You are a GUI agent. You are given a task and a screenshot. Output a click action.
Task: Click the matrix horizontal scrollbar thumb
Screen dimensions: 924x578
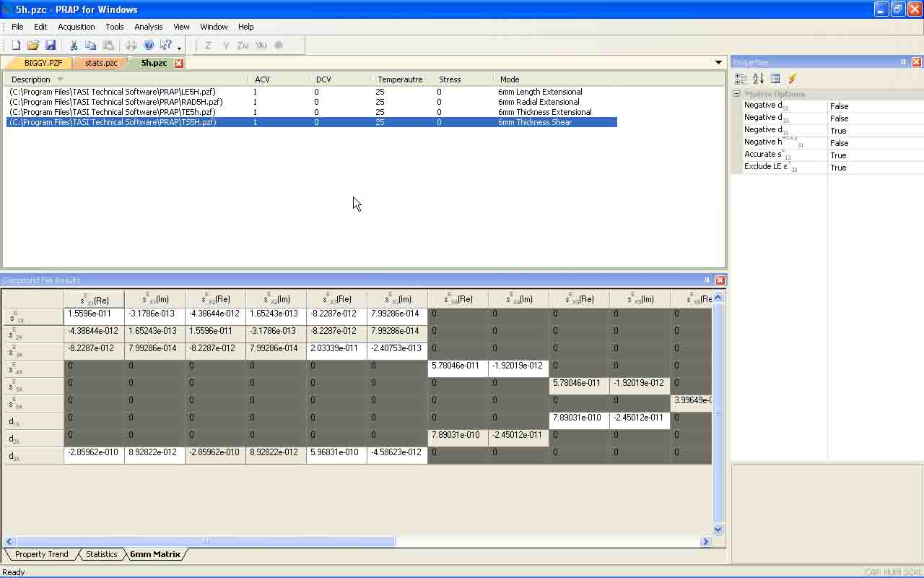pyautogui.click(x=205, y=541)
